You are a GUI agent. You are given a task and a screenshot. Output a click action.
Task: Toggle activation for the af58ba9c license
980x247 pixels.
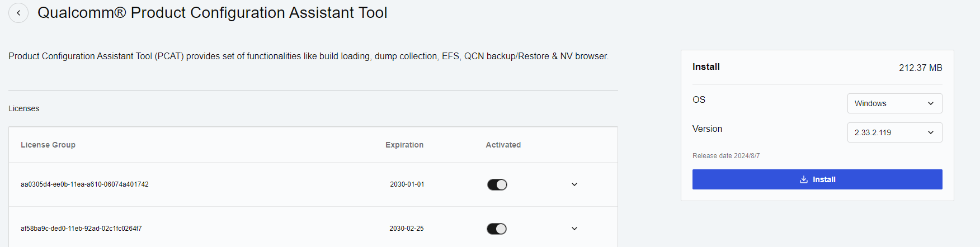point(497,229)
